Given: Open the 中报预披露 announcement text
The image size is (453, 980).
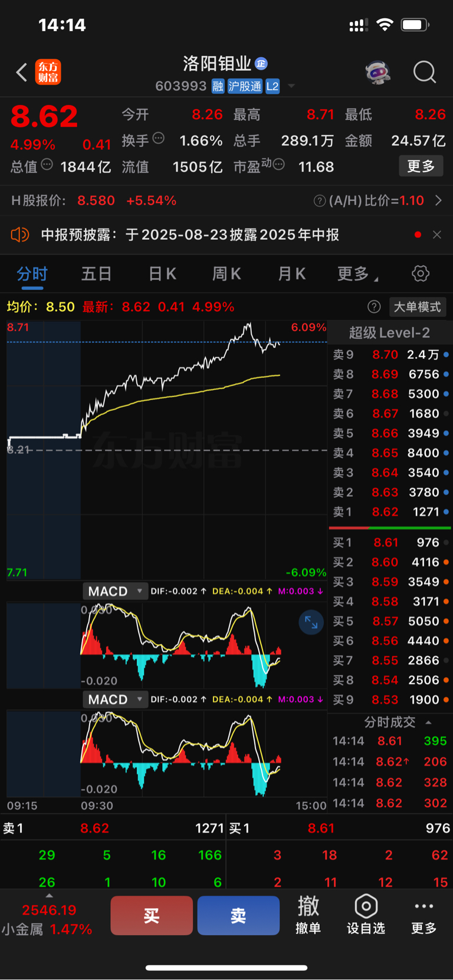Looking at the screenshot, I should 190,235.
